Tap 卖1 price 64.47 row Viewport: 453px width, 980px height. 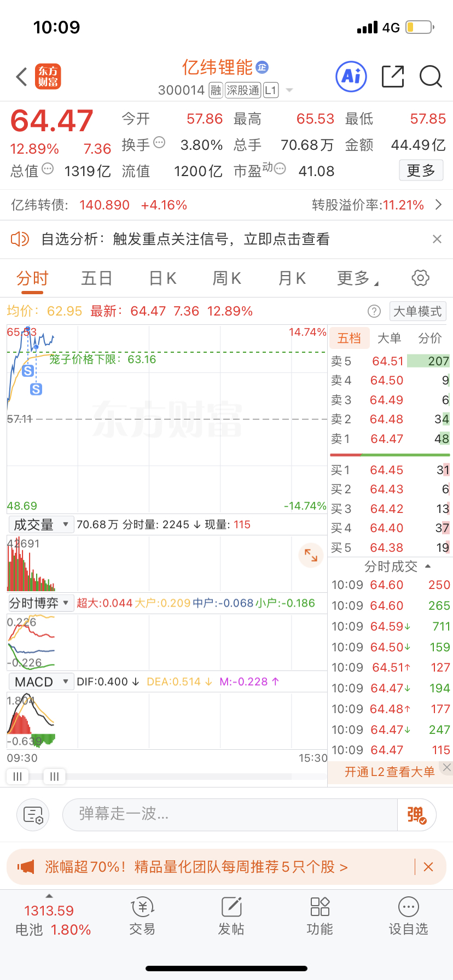click(x=390, y=439)
